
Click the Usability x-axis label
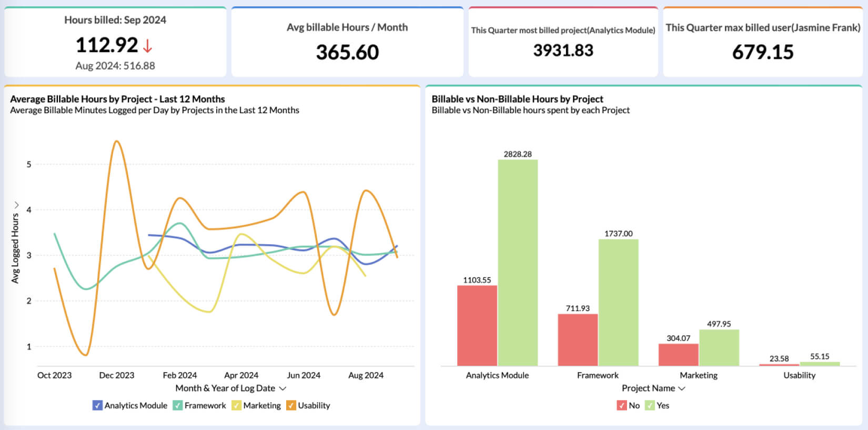click(x=799, y=375)
